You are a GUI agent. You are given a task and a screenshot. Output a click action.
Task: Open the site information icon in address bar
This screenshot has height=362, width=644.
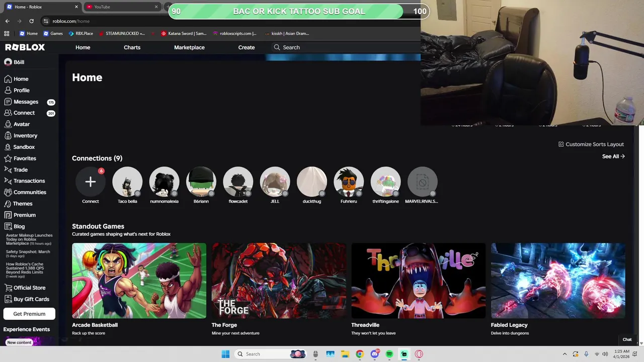46,21
